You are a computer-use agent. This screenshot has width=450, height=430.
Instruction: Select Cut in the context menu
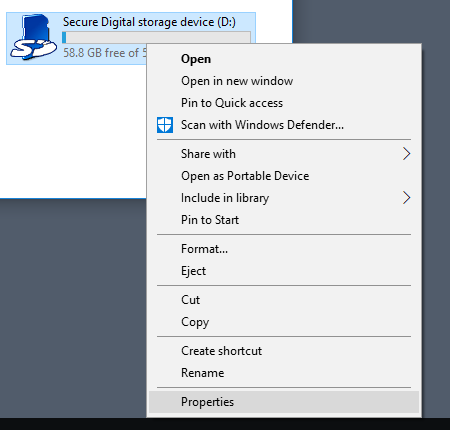(284, 300)
